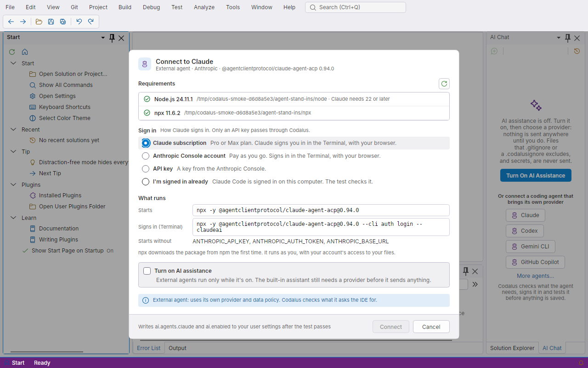Viewport: 588px width, 368px height.
Task: Collapse the Start tree section
Action: tap(13, 63)
